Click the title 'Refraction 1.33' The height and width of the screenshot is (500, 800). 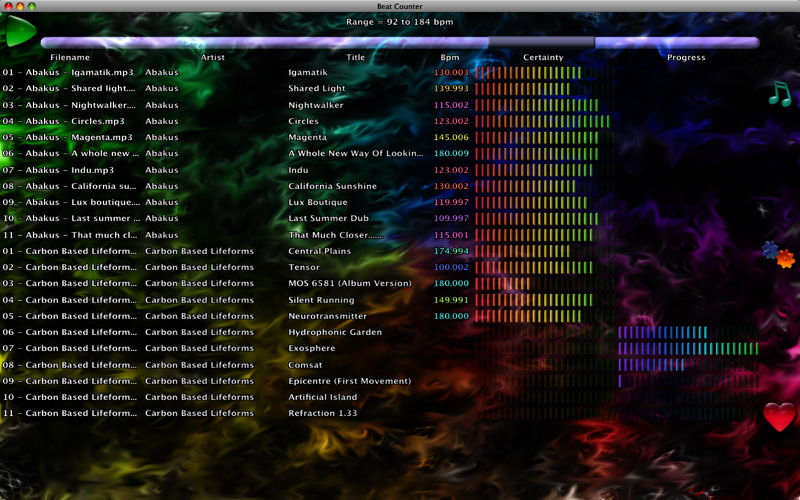click(x=322, y=413)
